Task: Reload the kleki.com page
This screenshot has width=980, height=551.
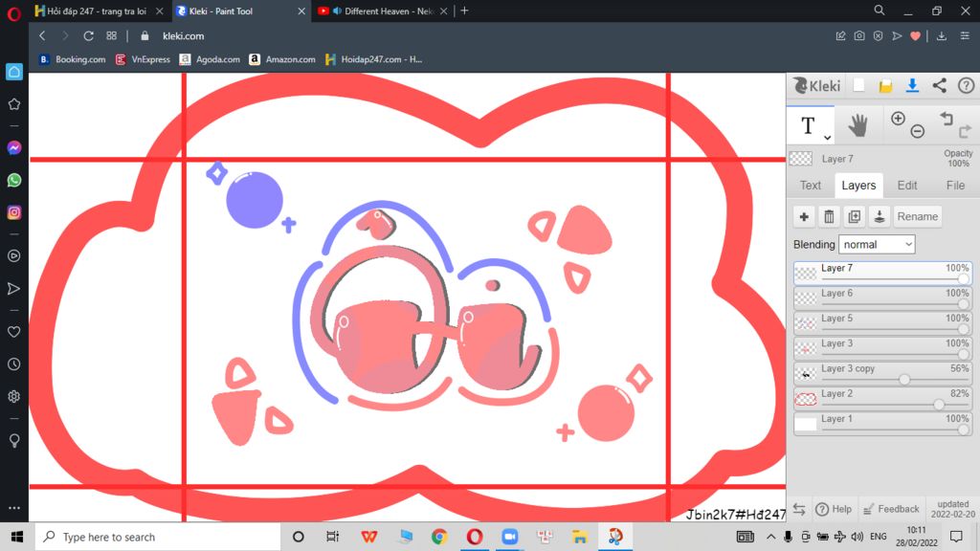Action: [88, 36]
